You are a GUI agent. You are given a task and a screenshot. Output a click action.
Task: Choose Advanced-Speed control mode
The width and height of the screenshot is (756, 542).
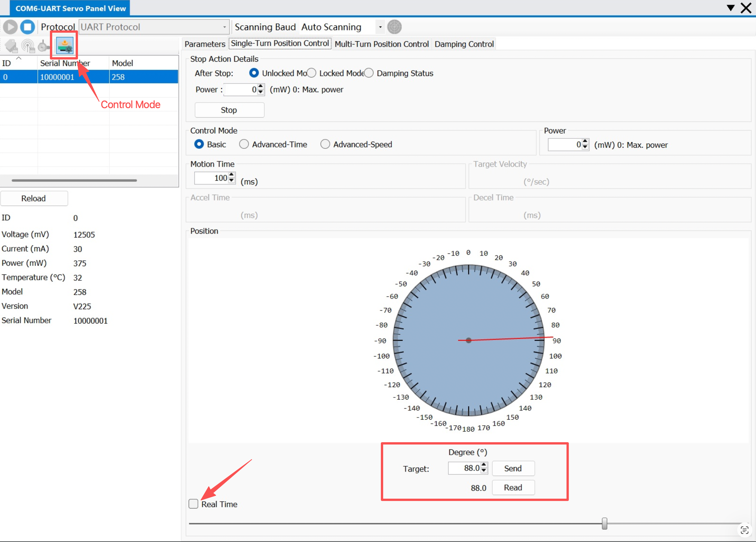[x=325, y=144]
